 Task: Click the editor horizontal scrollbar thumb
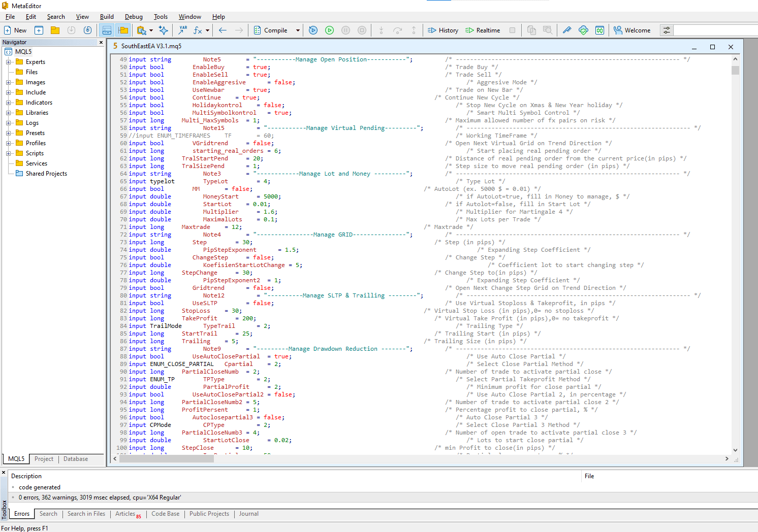click(x=166, y=458)
